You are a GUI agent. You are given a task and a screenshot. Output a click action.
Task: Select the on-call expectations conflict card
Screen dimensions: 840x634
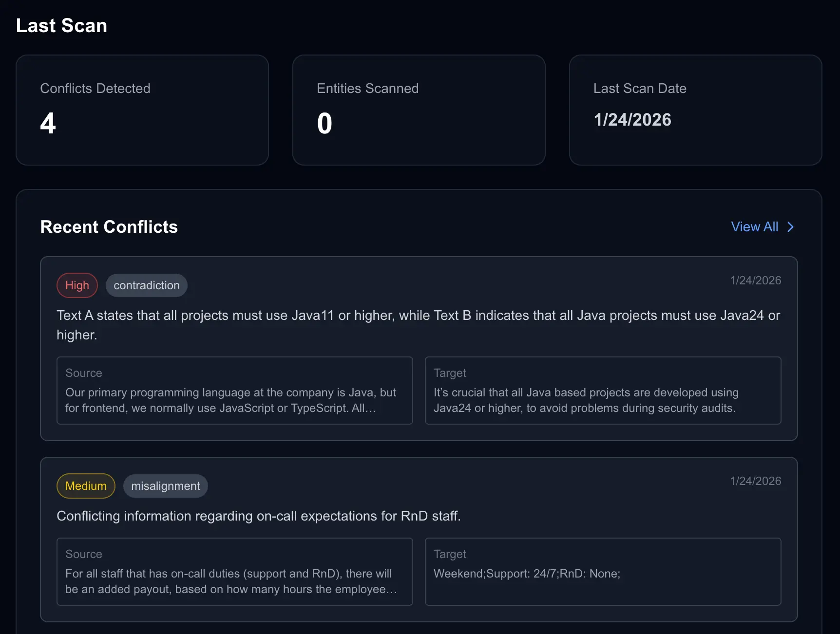(419, 538)
